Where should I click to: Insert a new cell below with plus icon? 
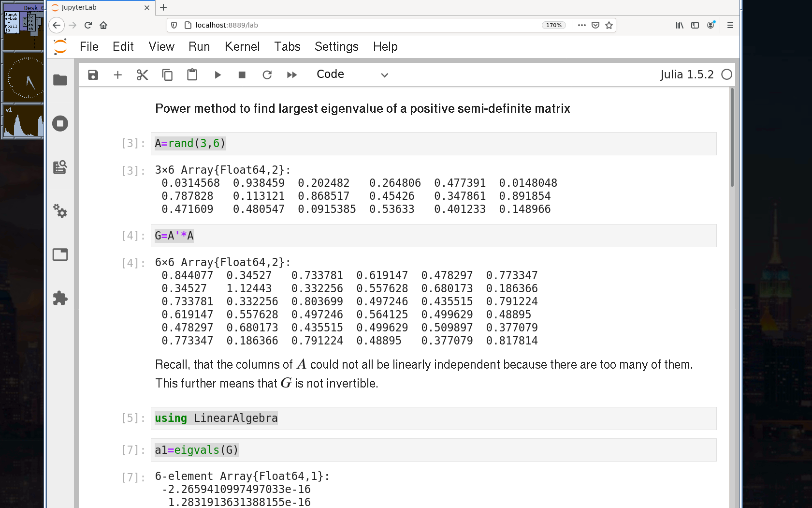tap(117, 75)
